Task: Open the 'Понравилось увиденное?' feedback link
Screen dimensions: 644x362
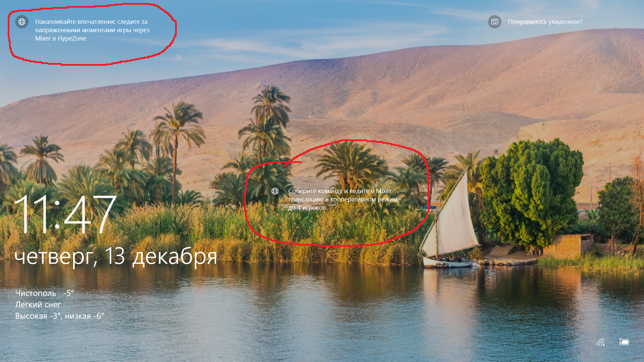Action: [545, 22]
